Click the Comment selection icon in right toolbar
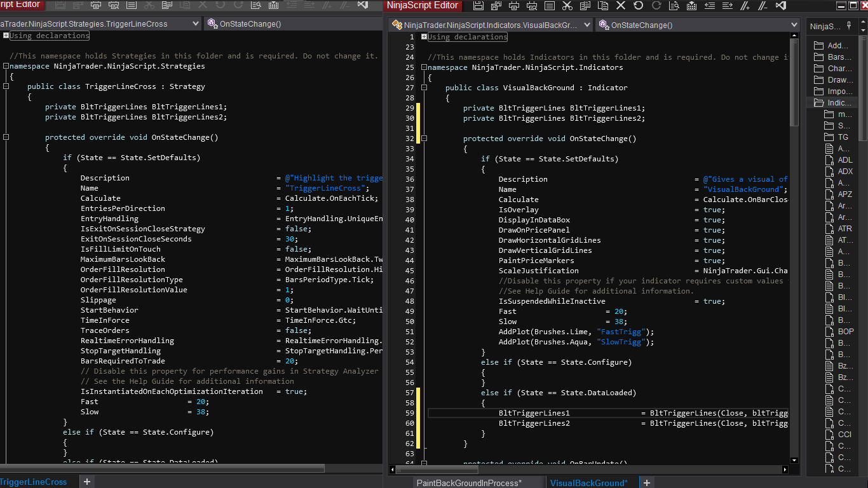Image resolution: width=868 pixels, height=488 pixels. (745, 6)
